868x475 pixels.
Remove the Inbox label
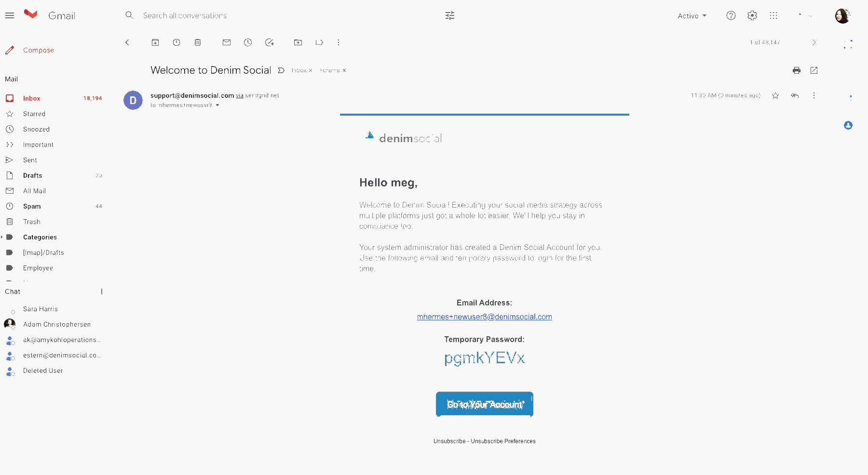(x=311, y=70)
